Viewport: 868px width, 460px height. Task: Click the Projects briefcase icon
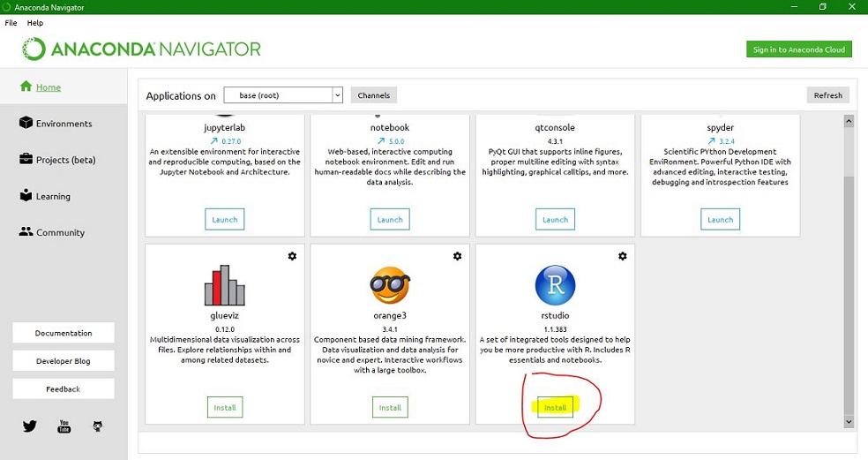(26, 159)
